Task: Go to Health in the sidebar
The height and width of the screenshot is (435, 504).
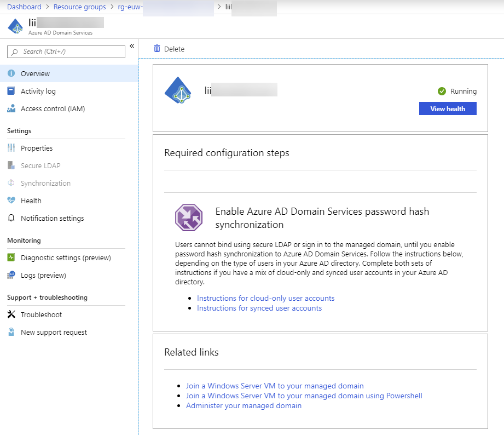Action: [x=69, y=201]
